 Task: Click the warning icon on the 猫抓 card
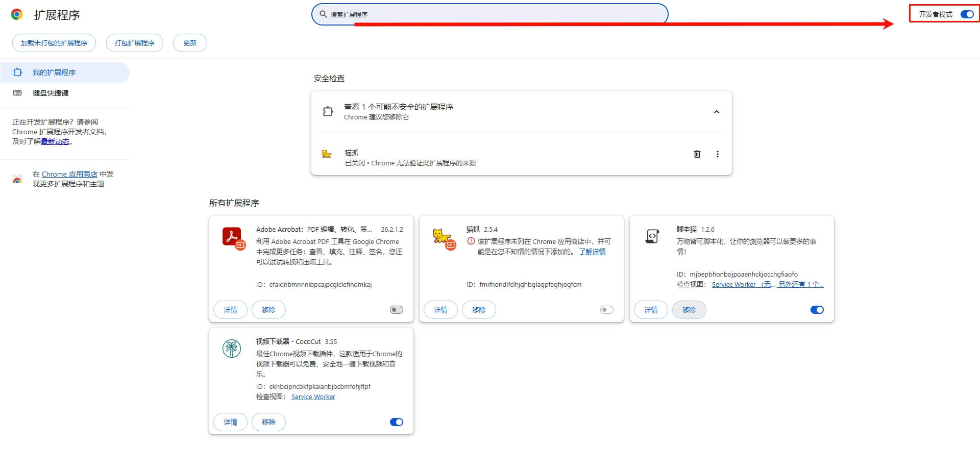coord(471,241)
